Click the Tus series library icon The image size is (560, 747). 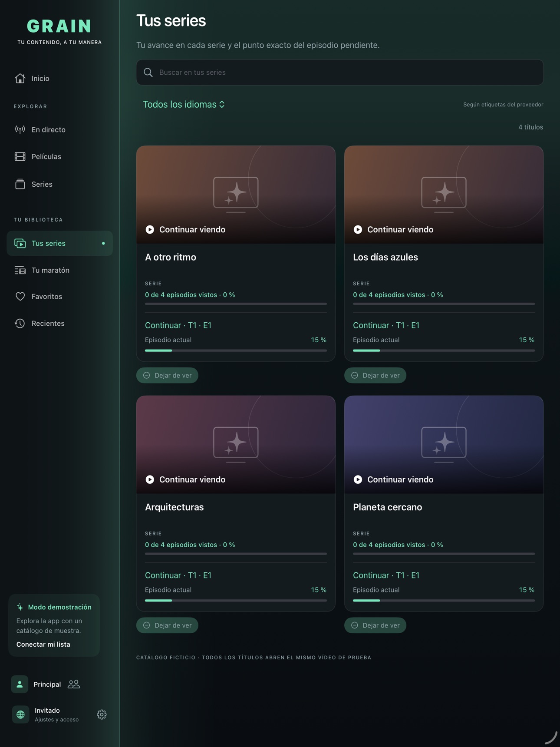click(x=20, y=243)
